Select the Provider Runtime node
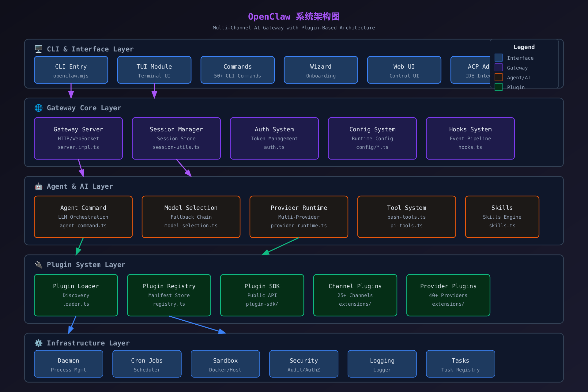Image resolution: width=588 pixels, height=392 pixels. 299,217
